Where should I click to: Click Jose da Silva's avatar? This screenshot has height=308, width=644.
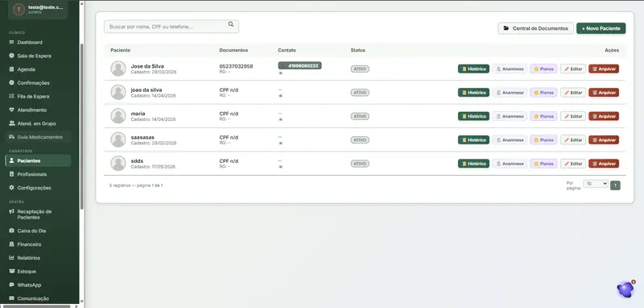click(x=118, y=69)
